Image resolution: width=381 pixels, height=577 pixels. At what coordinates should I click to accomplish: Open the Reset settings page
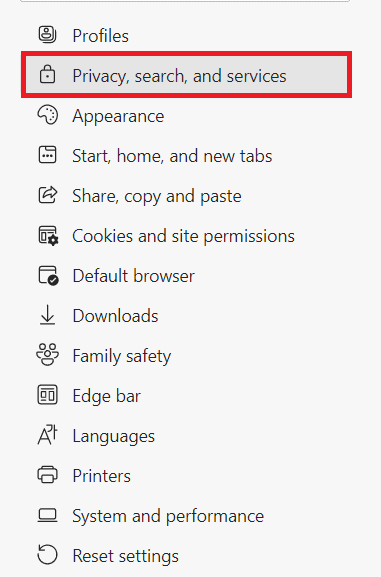pyautogui.click(x=186, y=556)
